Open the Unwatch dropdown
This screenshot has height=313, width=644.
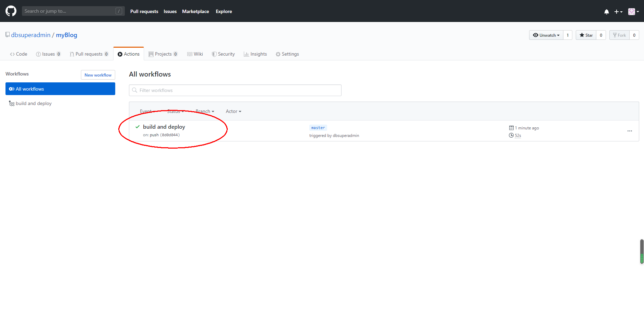[x=546, y=35]
